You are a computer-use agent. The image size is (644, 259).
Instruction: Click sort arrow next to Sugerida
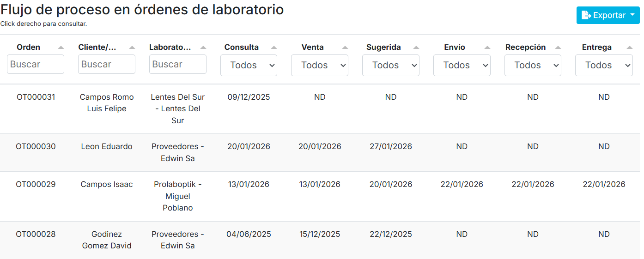pos(416,48)
